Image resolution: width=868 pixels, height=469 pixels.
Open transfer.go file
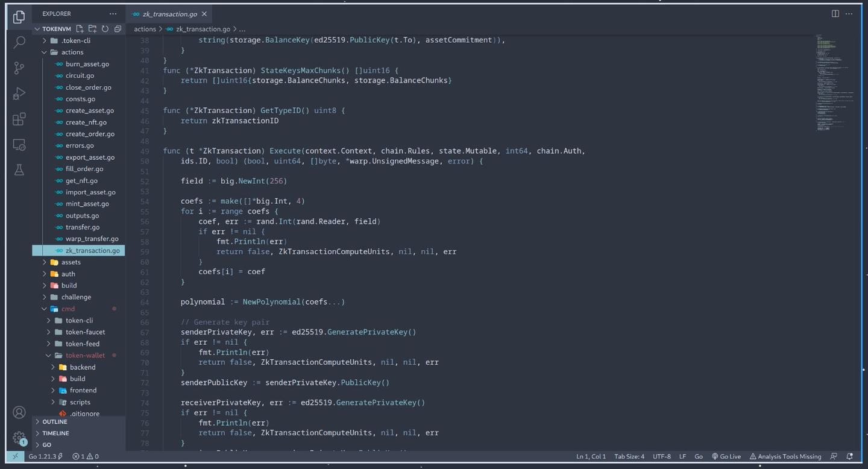78,227
